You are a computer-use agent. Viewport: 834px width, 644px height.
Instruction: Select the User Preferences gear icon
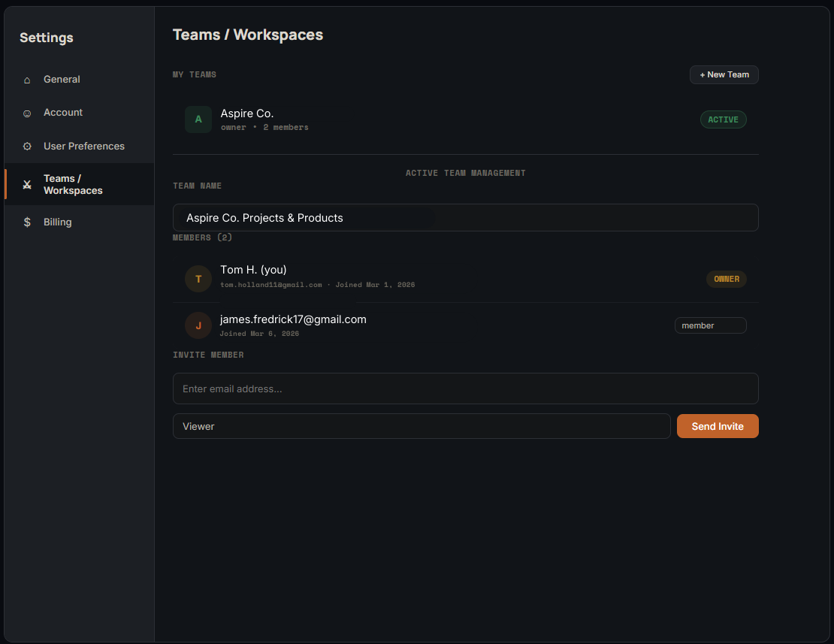27,146
